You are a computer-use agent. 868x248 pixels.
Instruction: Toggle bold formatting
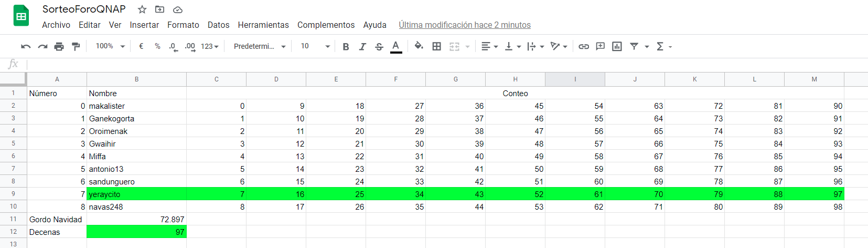[346, 47]
